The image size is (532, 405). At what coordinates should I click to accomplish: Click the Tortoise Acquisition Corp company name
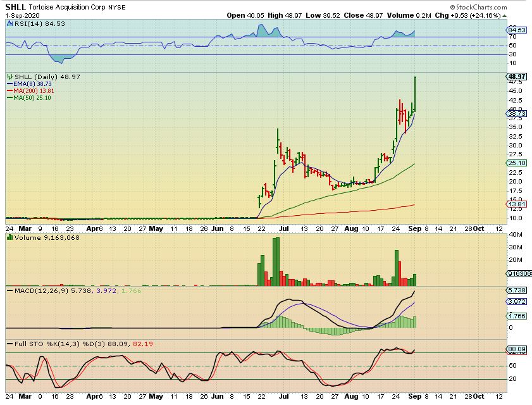tap(67, 7)
